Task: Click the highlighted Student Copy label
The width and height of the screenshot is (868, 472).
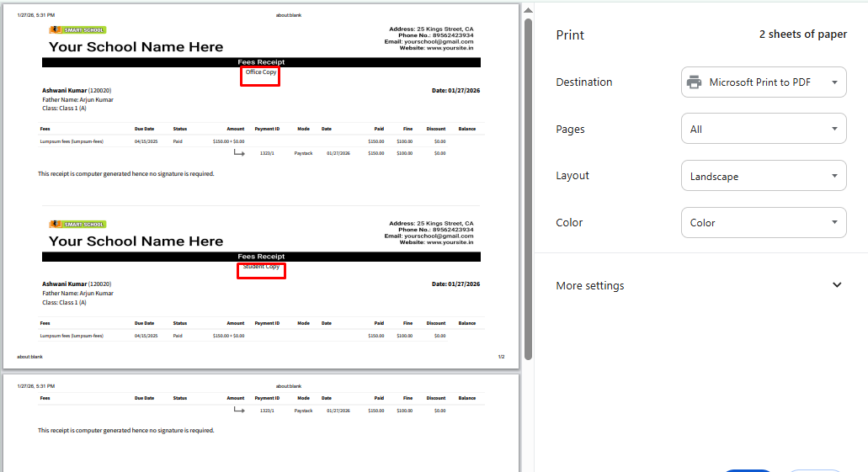Action: [x=261, y=267]
